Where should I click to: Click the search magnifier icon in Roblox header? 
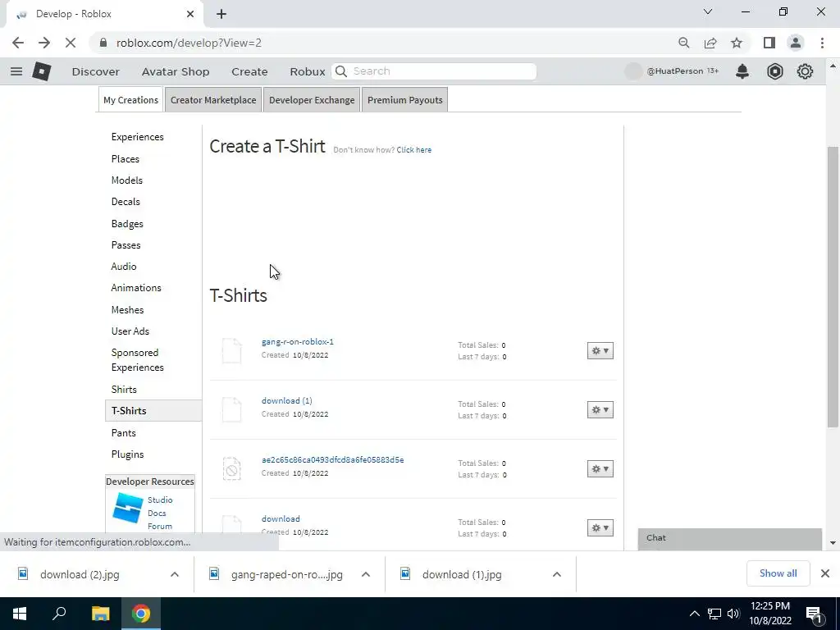(341, 71)
